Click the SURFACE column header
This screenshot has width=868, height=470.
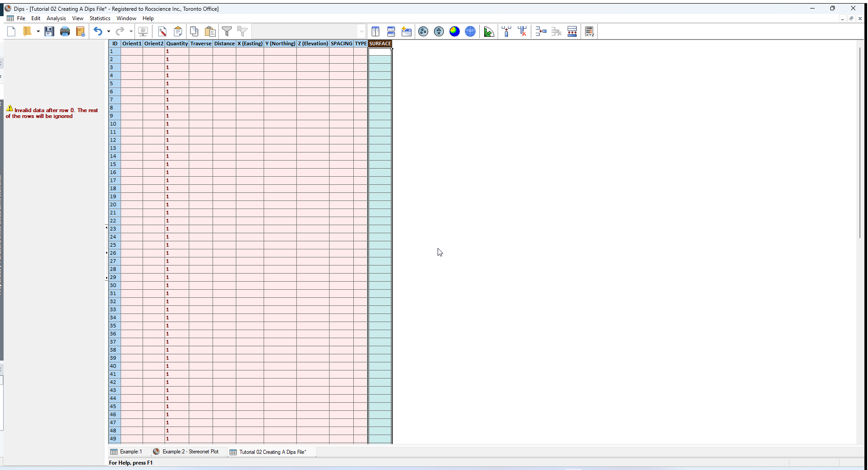380,44
